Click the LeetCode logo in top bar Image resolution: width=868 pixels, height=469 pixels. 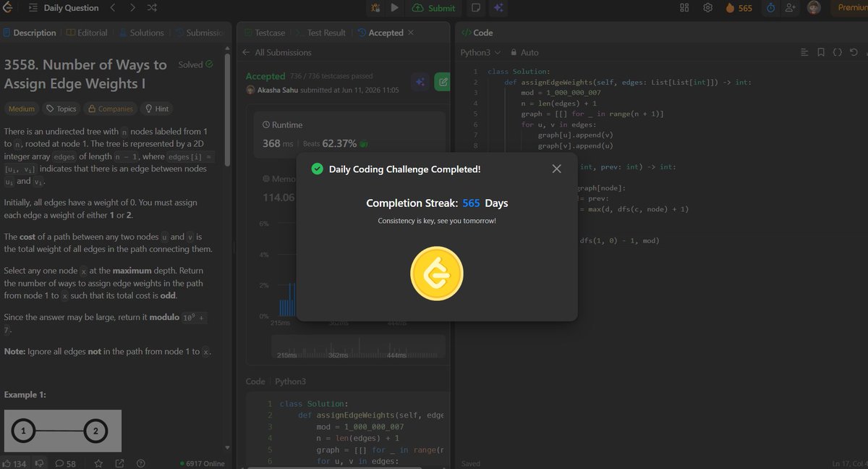pos(7,7)
